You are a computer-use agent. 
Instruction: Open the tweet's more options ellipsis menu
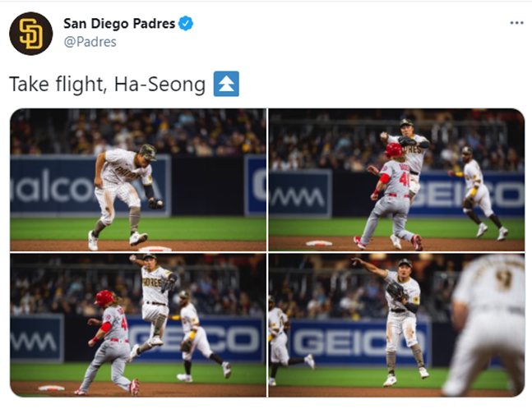[516, 23]
